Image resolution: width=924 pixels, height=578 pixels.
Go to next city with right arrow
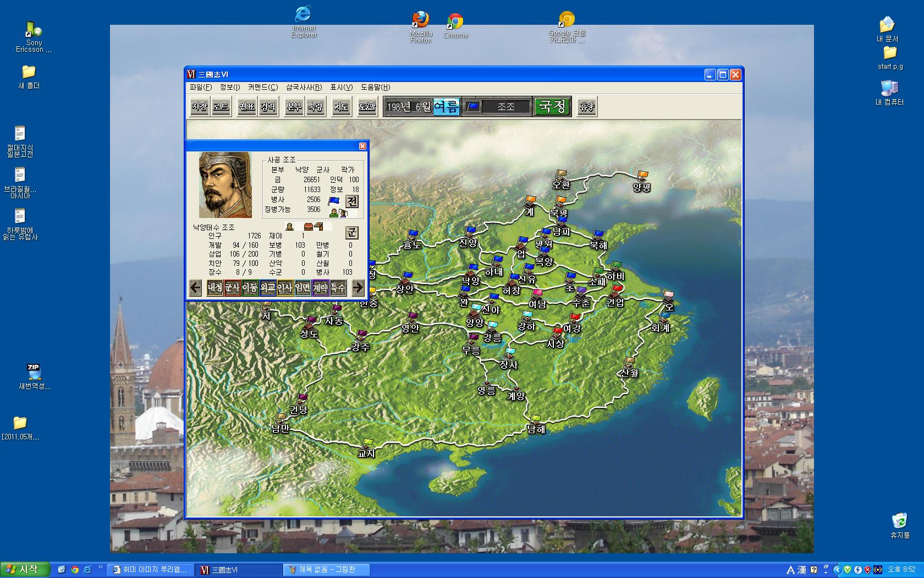pyautogui.click(x=358, y=287)
